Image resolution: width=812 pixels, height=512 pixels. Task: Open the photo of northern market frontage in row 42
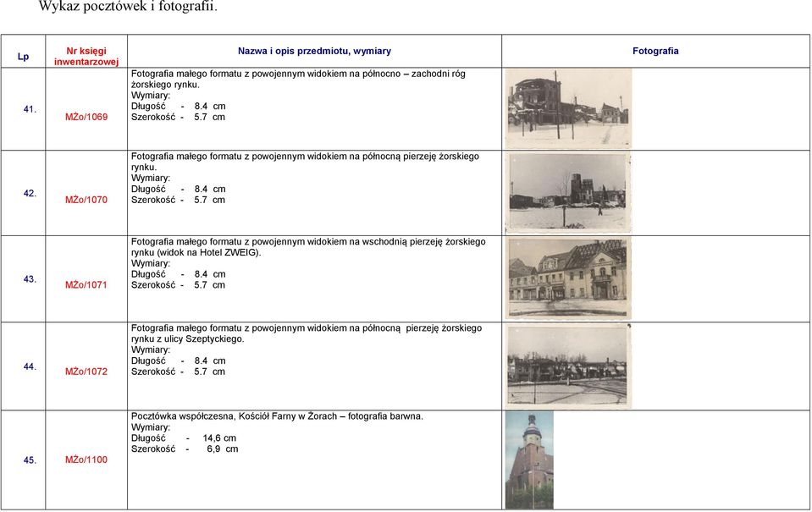coord(568,193)
